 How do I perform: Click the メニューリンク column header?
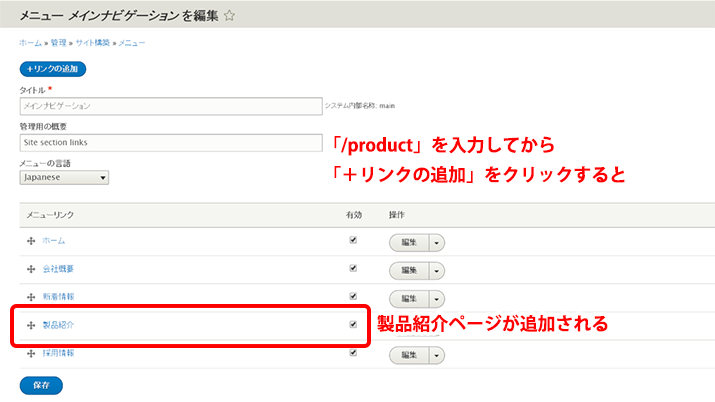click(x=50, y=215)
